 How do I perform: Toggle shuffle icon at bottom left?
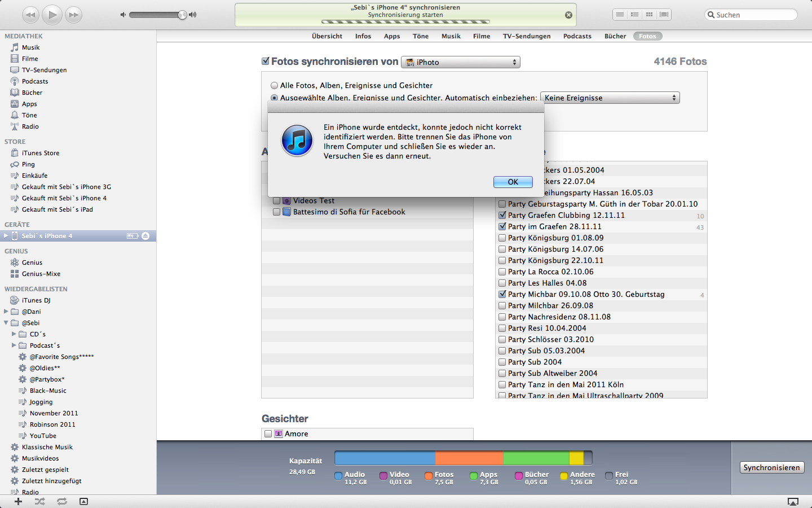pos(39,501)
